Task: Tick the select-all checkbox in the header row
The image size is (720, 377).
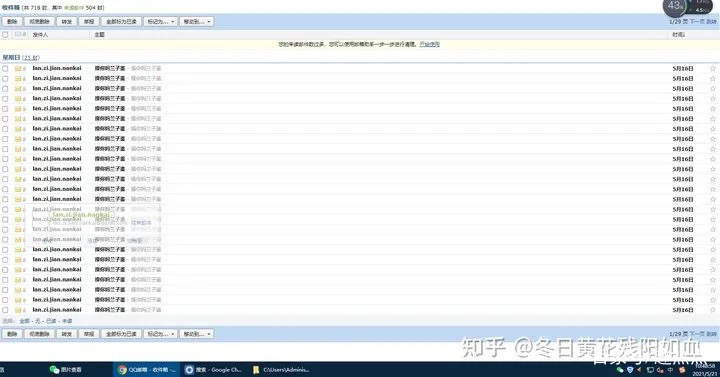Action: [5, 34]
